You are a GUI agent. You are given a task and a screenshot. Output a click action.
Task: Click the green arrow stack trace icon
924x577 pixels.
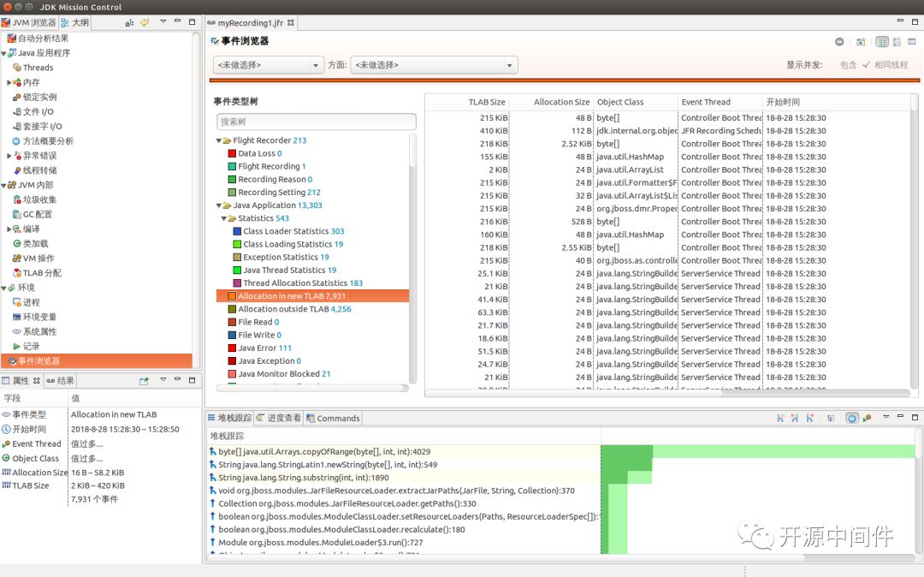pyautogui.click(x=867, y=418)
